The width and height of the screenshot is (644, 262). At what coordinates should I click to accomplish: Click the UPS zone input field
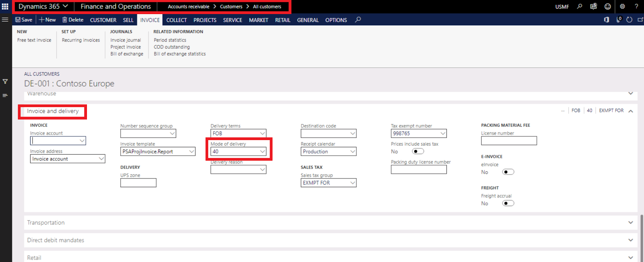(138, 183)
